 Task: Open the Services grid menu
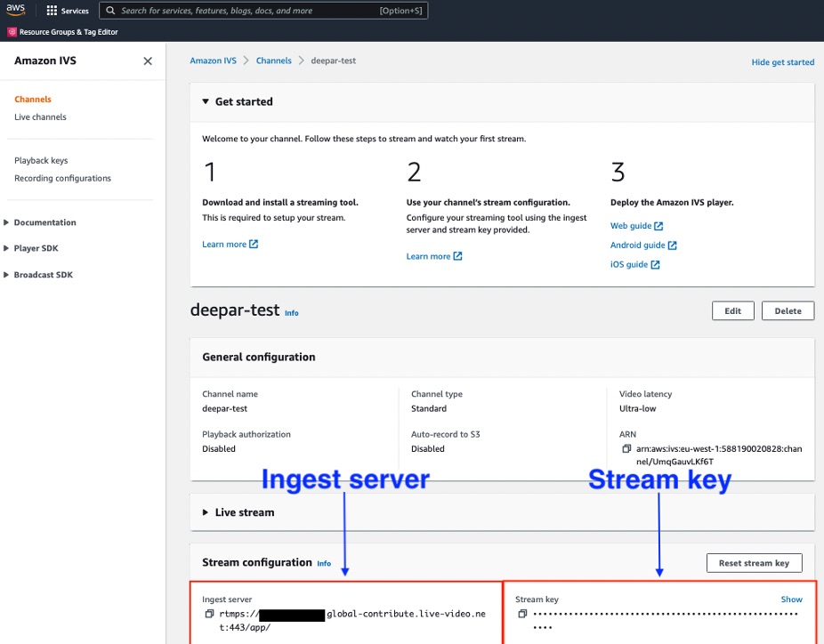(52, 11)
